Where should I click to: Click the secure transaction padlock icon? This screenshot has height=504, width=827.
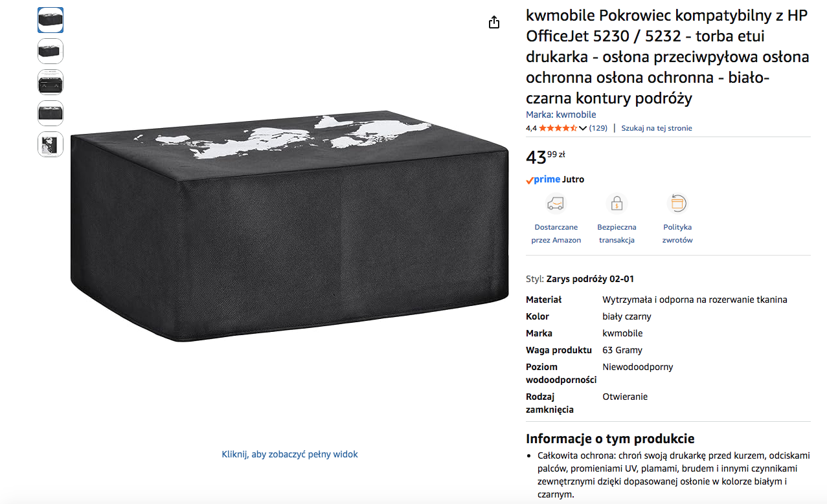(x=617, y=203)
